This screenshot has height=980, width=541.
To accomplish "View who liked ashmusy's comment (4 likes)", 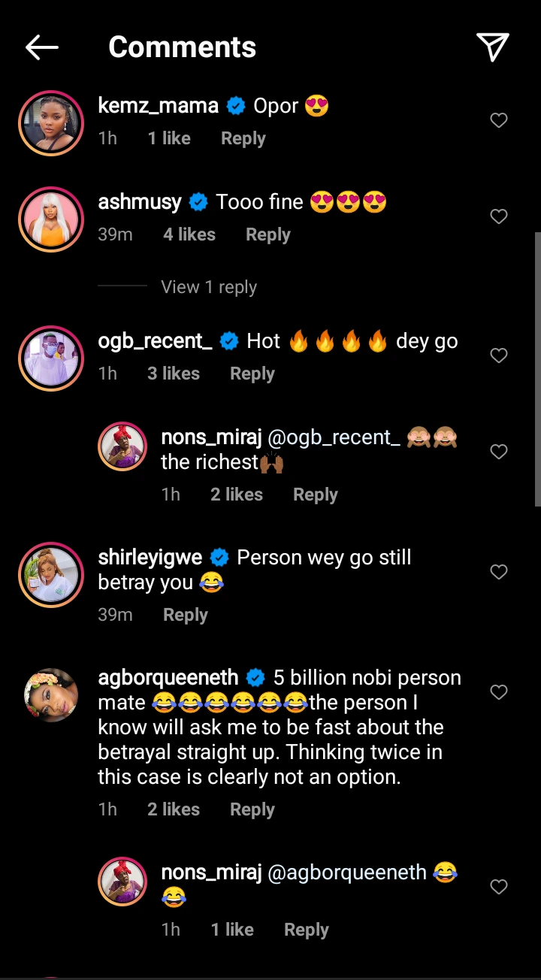I will (x=189, y=234).
